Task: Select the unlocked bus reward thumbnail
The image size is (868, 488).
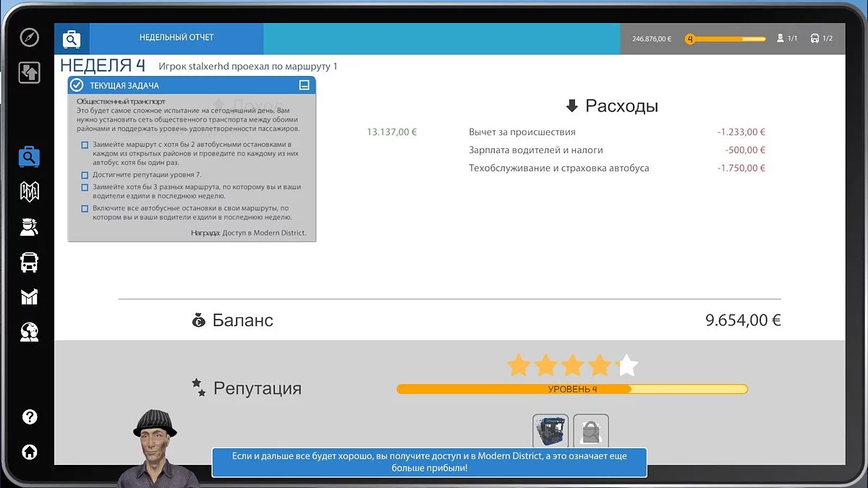Action: (x=550, y=432)
